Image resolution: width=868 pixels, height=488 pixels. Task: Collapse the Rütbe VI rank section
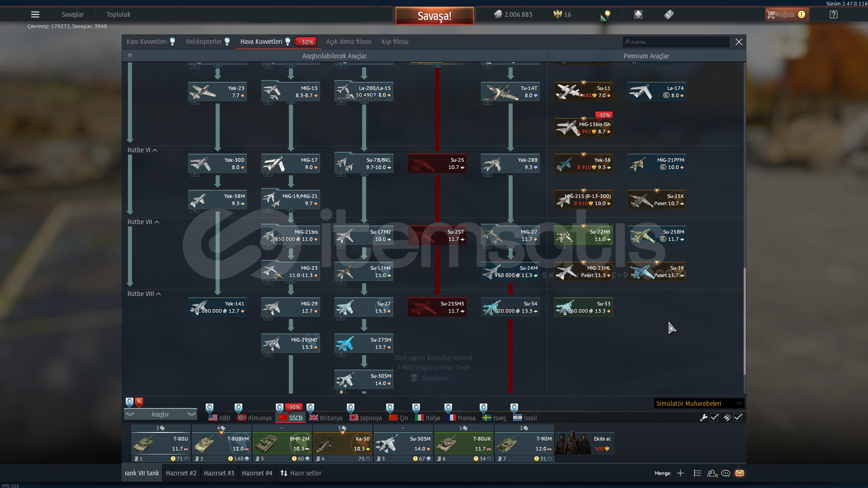pos(142,150)
